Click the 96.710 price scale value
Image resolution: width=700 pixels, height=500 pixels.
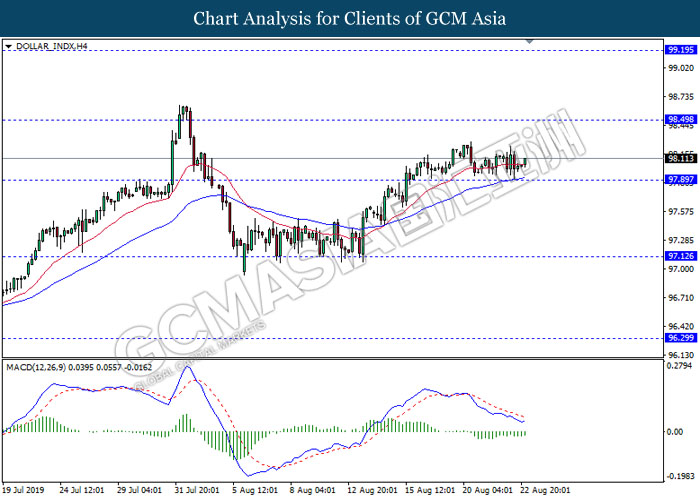[681, 298]
